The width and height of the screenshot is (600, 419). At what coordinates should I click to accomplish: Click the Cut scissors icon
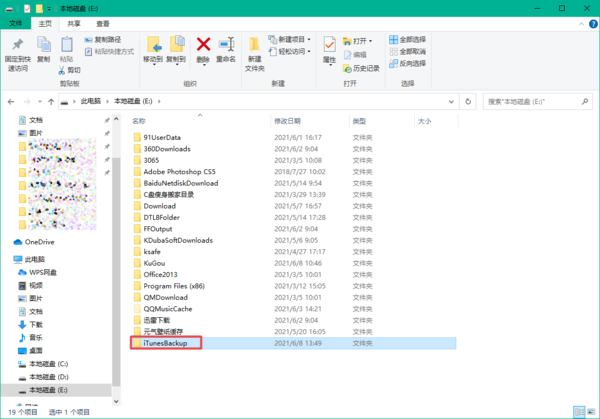[62, 70]
